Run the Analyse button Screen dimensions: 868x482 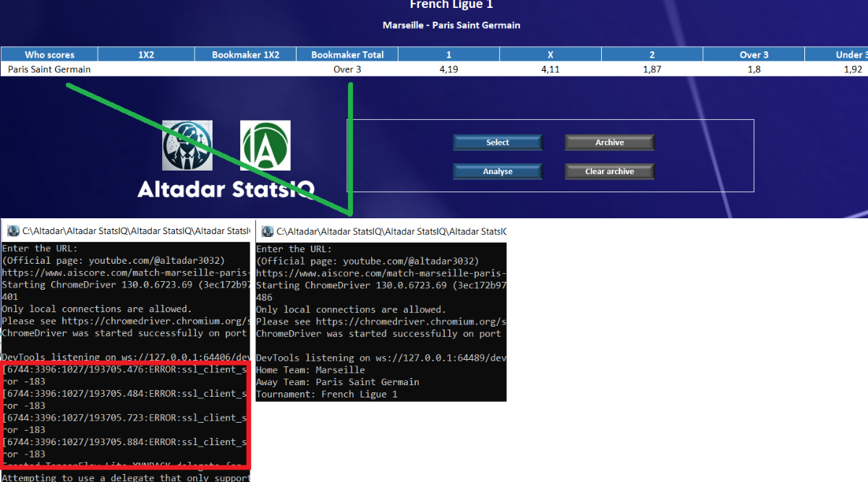tap(498, 171)
